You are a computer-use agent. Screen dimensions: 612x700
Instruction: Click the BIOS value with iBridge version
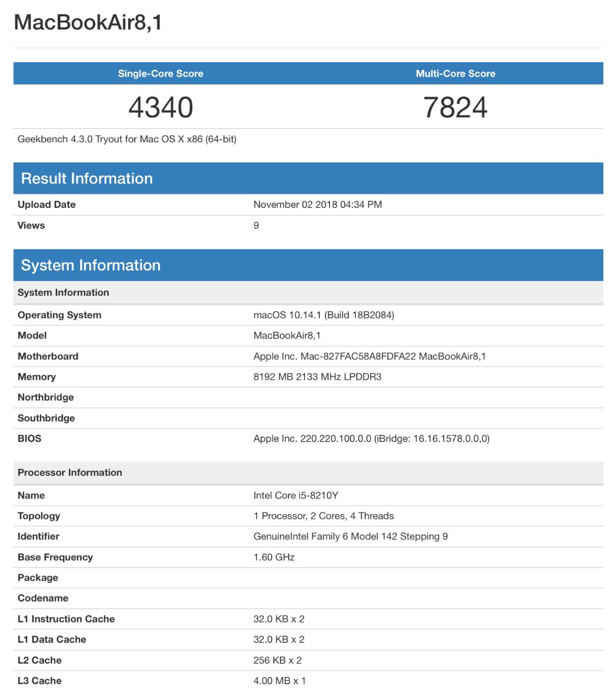coord(371,438)
